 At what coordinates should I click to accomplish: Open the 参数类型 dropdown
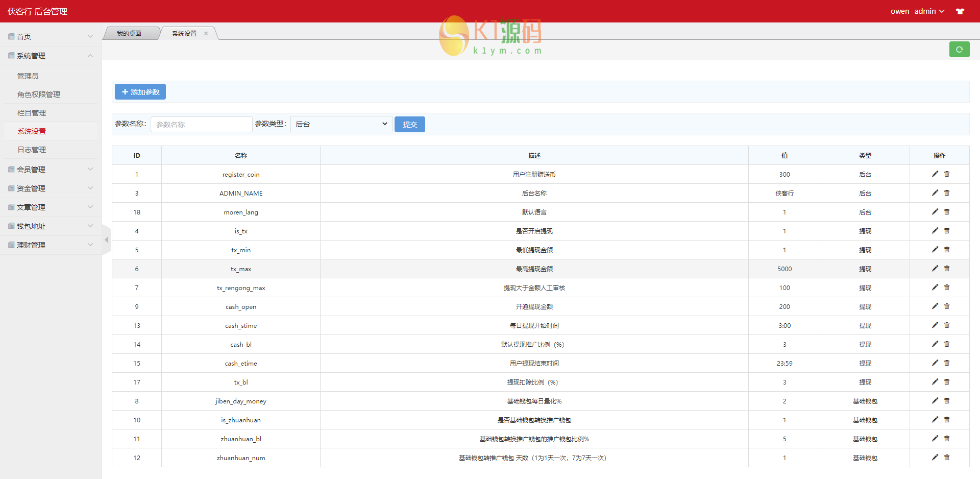[341, 124]
